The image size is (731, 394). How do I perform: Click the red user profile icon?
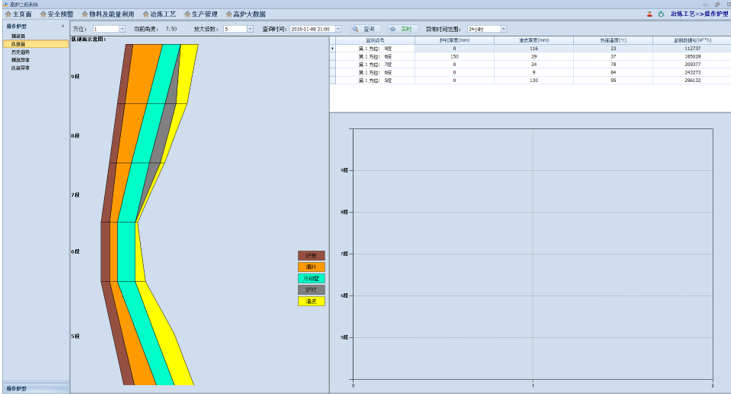coord(649,14)
